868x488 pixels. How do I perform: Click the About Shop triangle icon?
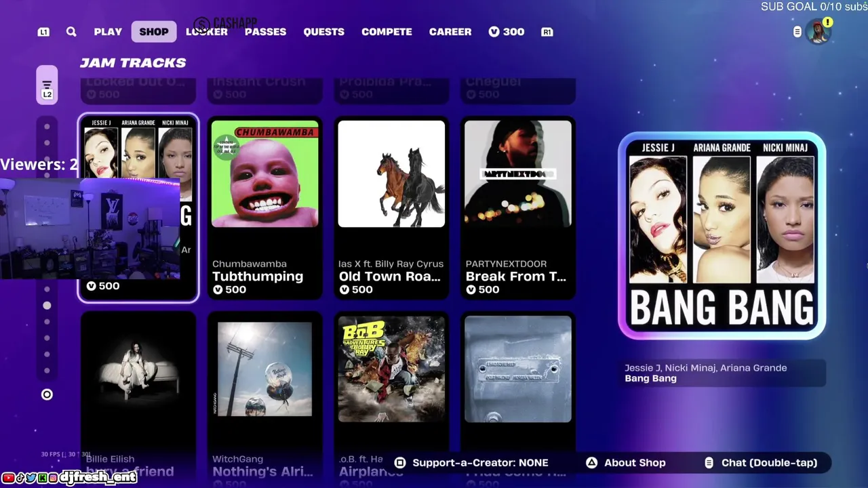pyautogui.click(x=591, y=463)
